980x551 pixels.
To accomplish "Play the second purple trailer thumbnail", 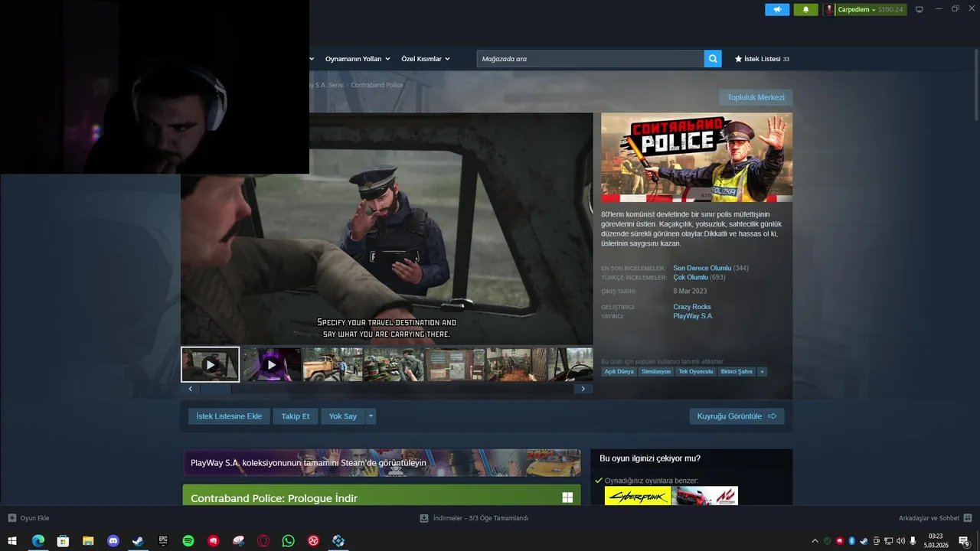I will coord(272,364).
